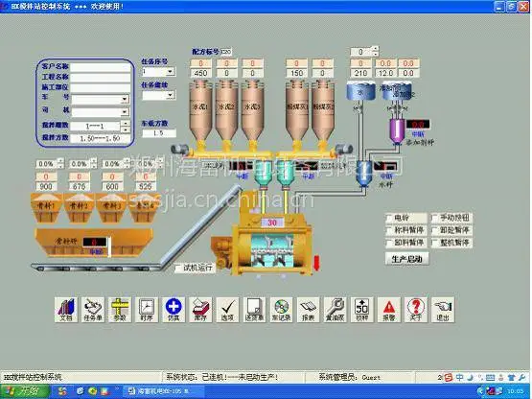Adjust the water value 0 spinner at top
Viewport: 532px width, 399px height.
tap(375, 52)
